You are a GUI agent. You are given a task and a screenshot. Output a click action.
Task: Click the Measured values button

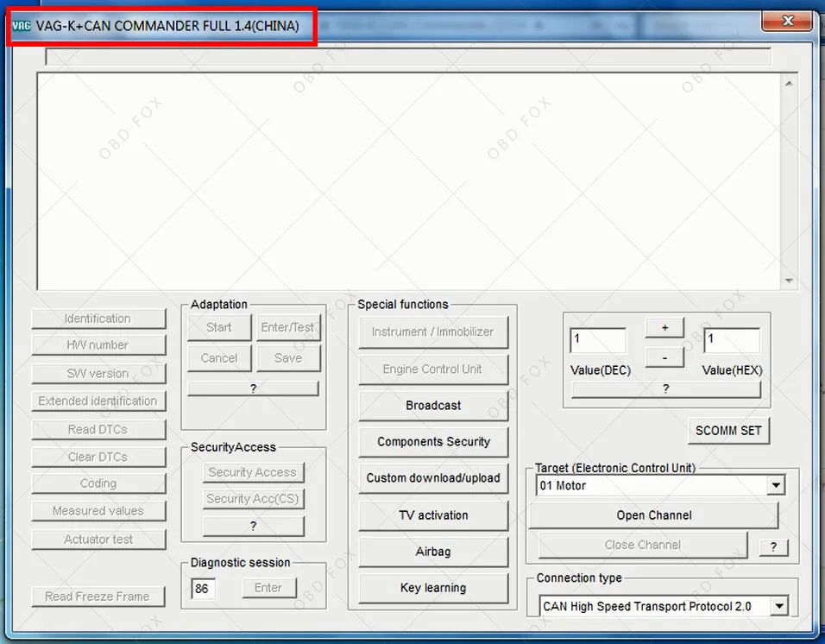pyautogui.click(x=98, y=511)
